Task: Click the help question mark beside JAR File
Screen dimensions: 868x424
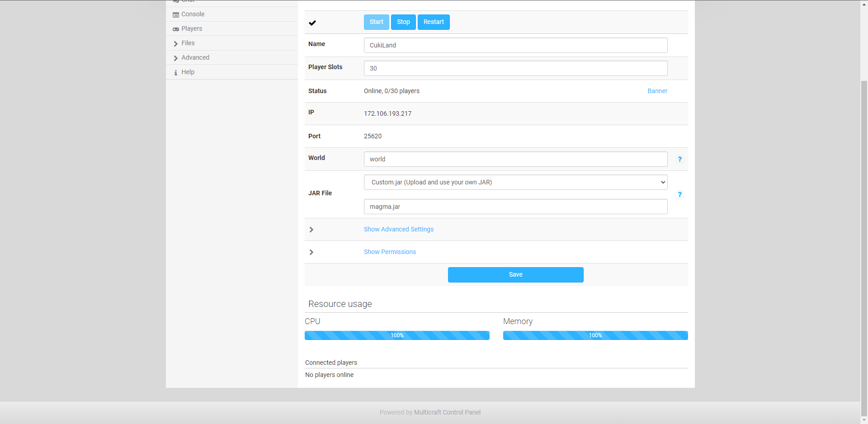Action: pos(679,194)
